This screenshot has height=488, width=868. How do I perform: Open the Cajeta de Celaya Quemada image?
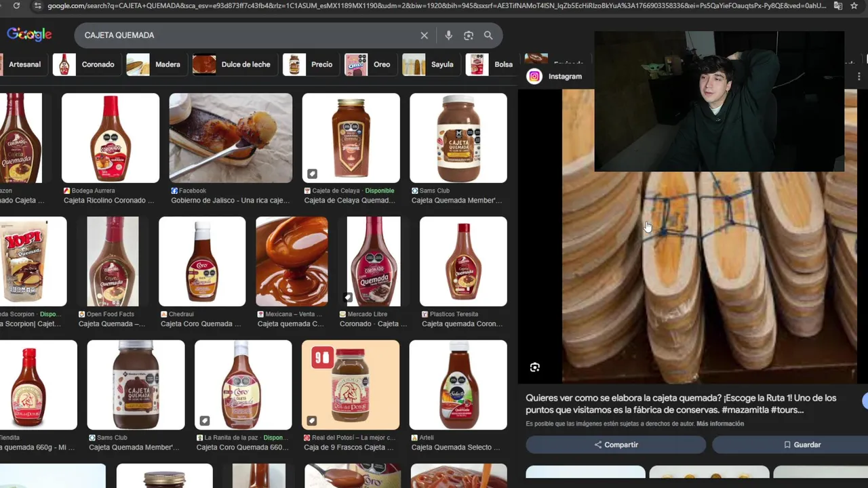click(x=351, y=138)
